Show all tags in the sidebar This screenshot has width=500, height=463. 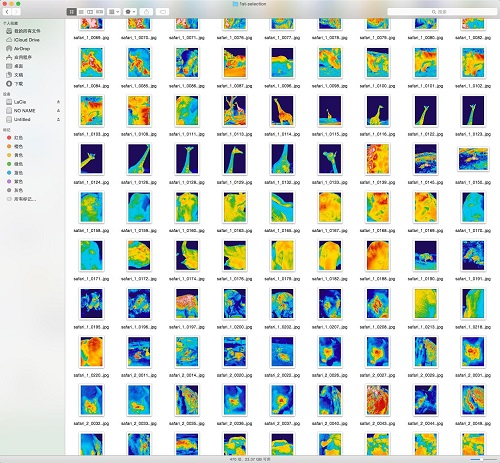[22, 199]
